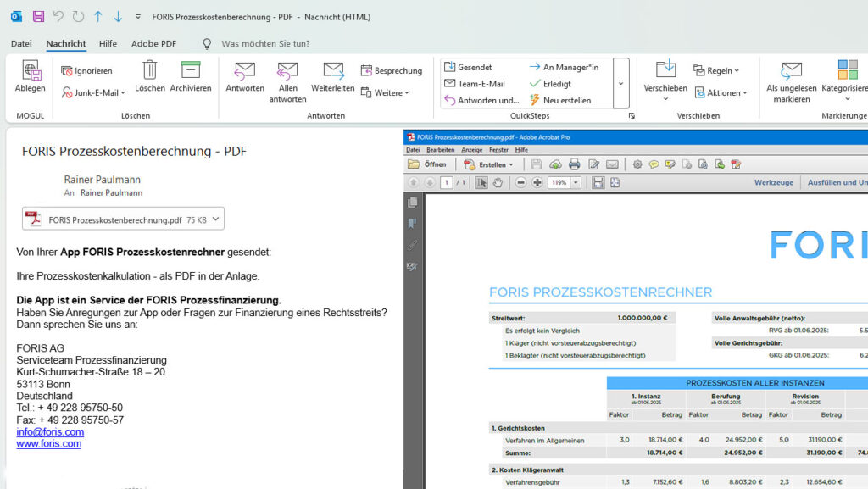Click the Acrobat sticky note comment icon
868x489 pixels.
point(654,164)
